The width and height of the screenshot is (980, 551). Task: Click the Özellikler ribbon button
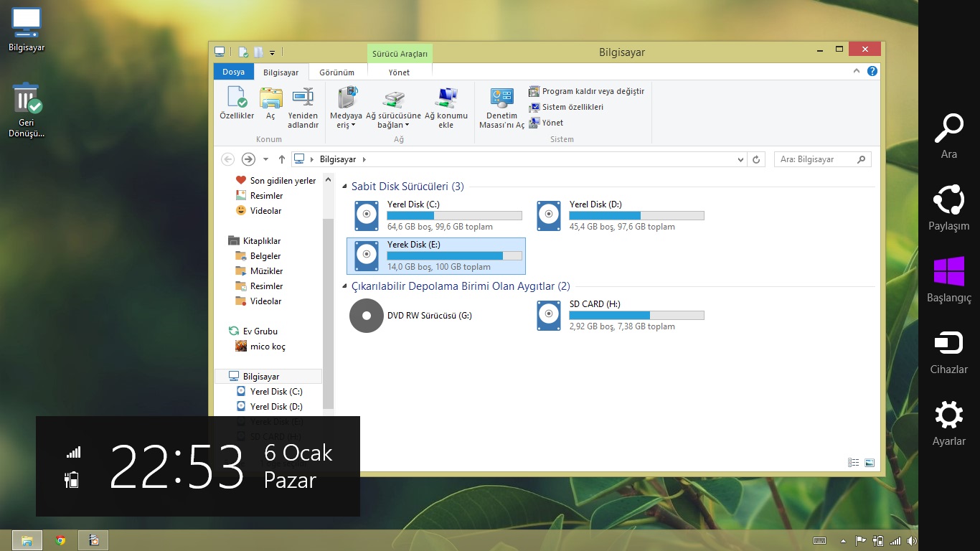pyautogui.click(x=237, y=103)
